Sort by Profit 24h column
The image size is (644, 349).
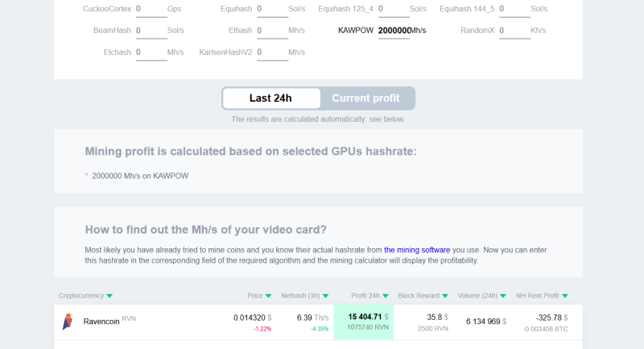369,296
